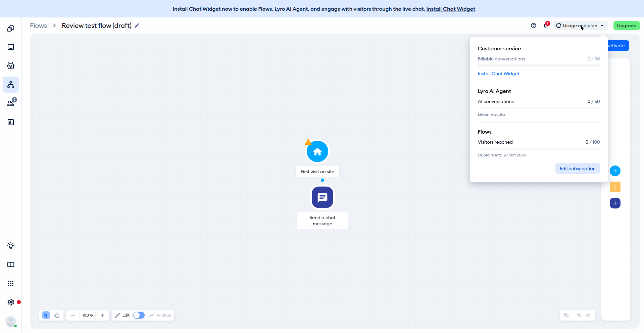This screenshot has height=333, width=644.
Task: Add an action with dark blue plus button
Action: point(615,203)
